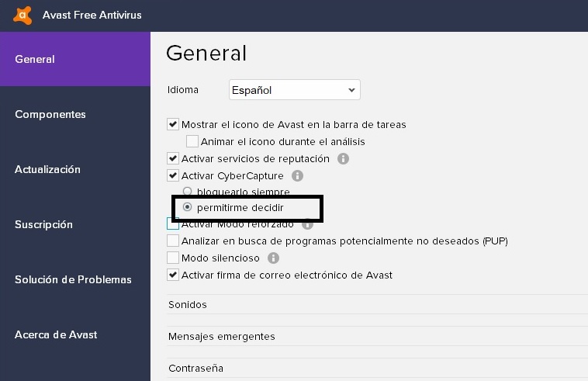Uncheck 'Activar servicios de reputación'
Image resolution: width=588 pixels, height=381 pixels.
tap(173, 159)
